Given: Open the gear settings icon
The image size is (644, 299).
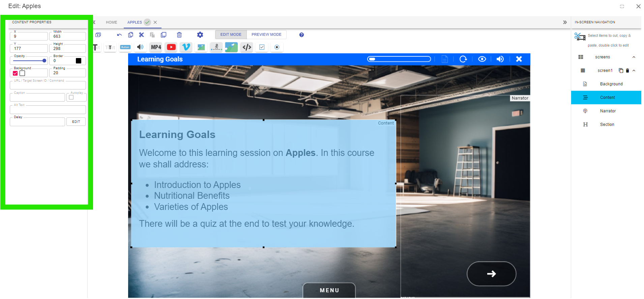Looking at the screenshot, I should [x=200, y=35].
